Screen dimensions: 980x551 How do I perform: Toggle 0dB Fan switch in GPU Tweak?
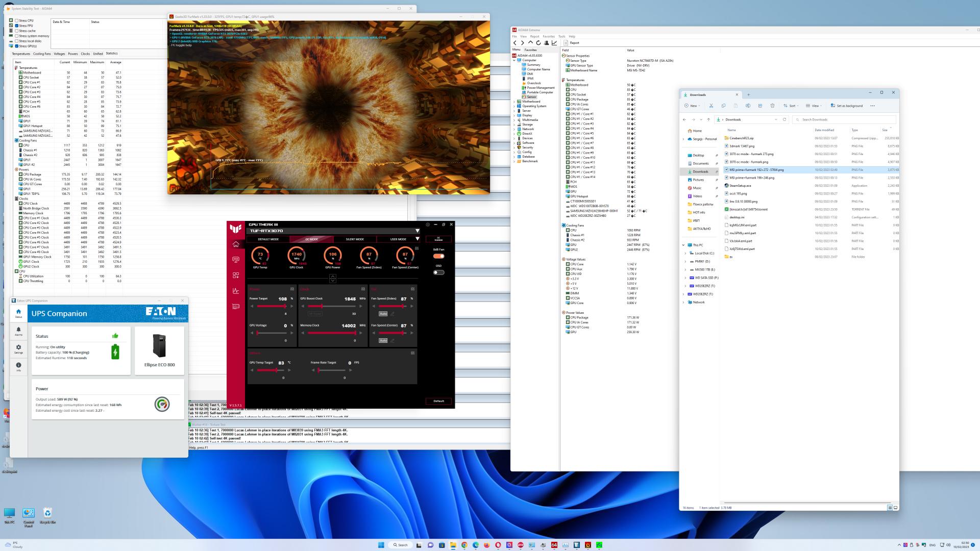click(438, 256)
